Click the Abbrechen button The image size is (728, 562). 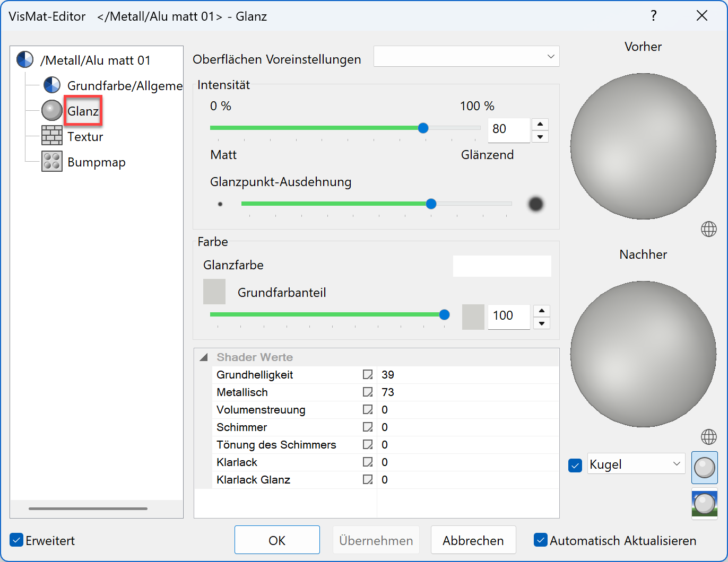tap(473, 540)
